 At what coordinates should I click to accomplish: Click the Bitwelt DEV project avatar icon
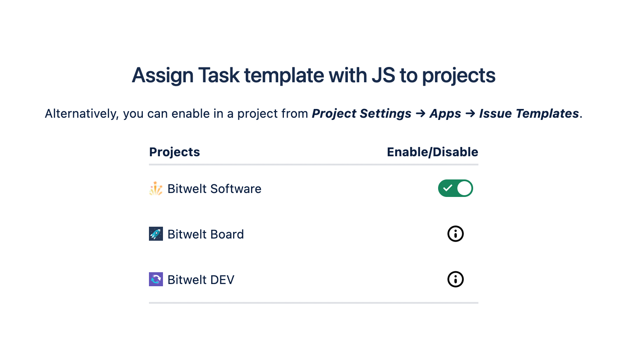156,279
